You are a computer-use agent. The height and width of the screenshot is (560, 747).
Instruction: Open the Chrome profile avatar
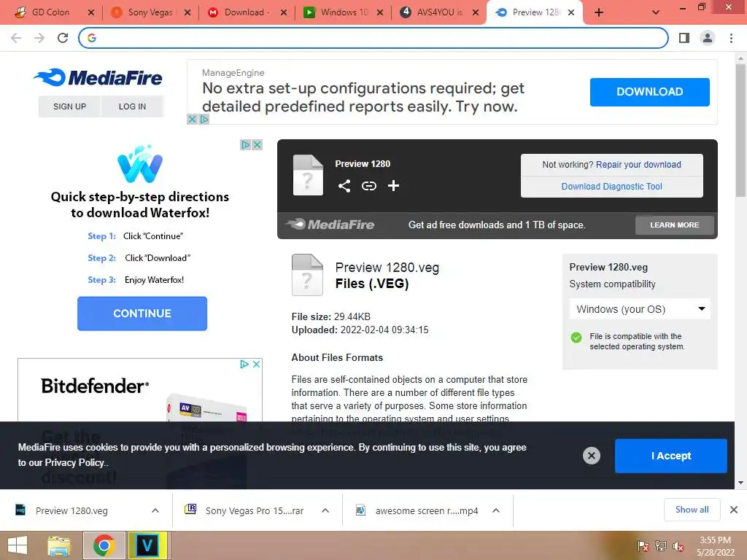(x=708, y=38)
